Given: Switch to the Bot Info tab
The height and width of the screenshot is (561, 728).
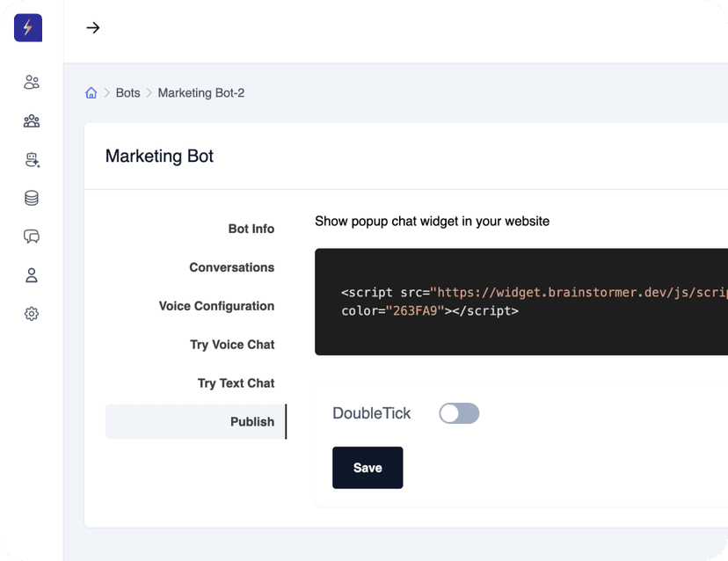Looking at the screenshot, I should point(251,229).
